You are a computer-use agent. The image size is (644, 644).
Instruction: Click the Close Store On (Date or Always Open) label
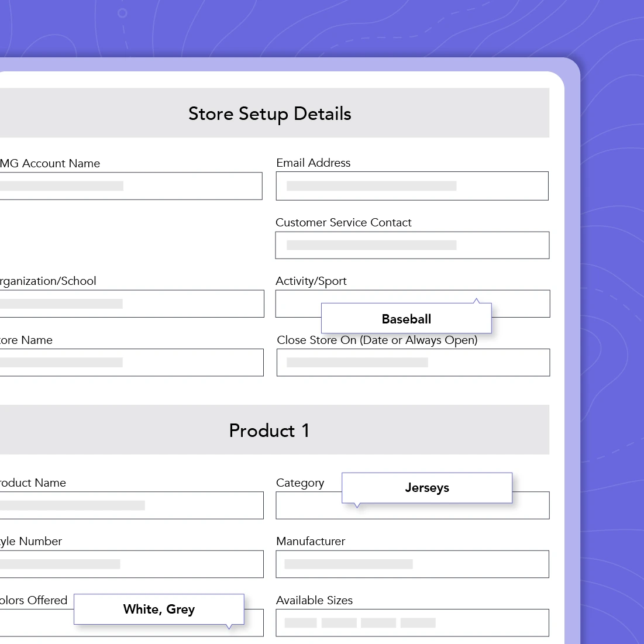[x=377, y=340]
